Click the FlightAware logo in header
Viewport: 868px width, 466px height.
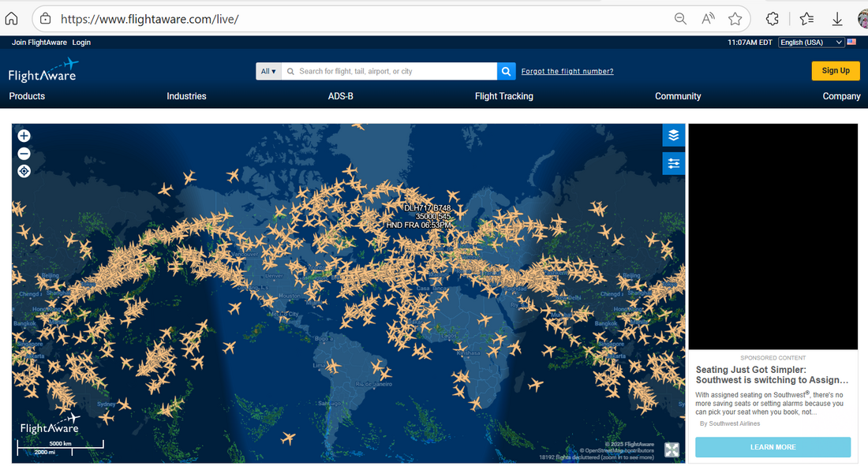[43, 70]
